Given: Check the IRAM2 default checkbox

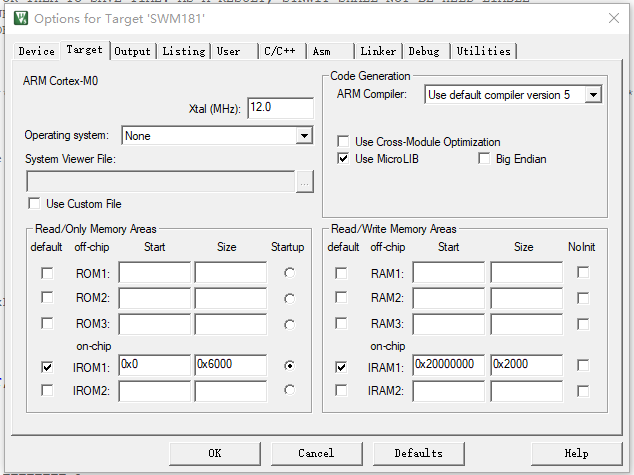Looking at the screenshot, I should tap(341, 391).
